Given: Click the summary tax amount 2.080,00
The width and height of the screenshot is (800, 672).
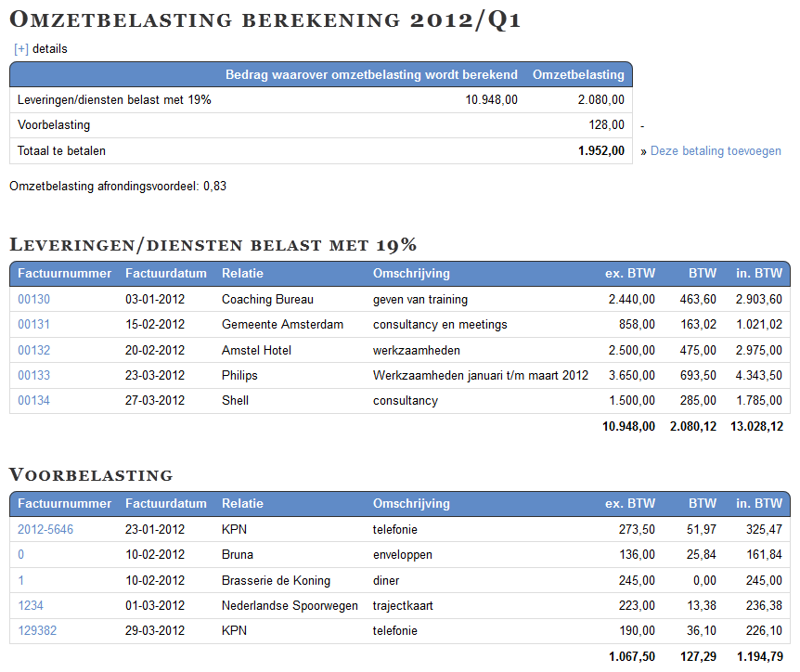Looking at the screenshot, I should point(601,100).
